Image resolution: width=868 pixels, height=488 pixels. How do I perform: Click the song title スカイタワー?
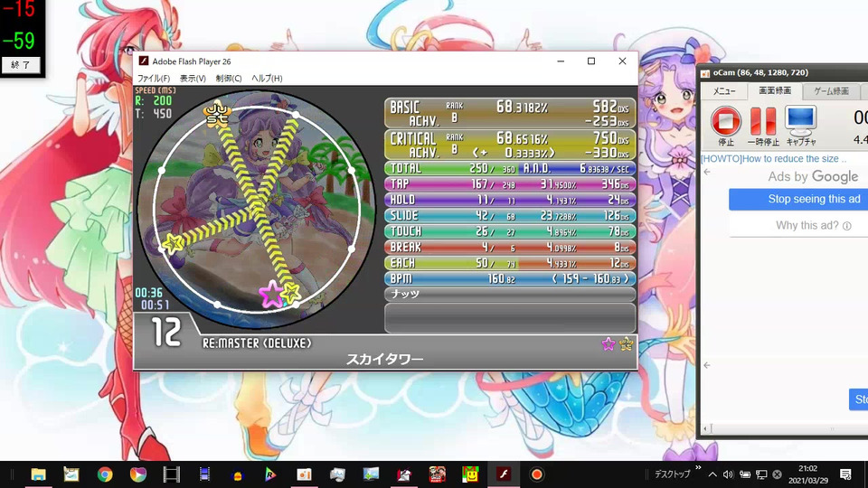coord(385,360)
